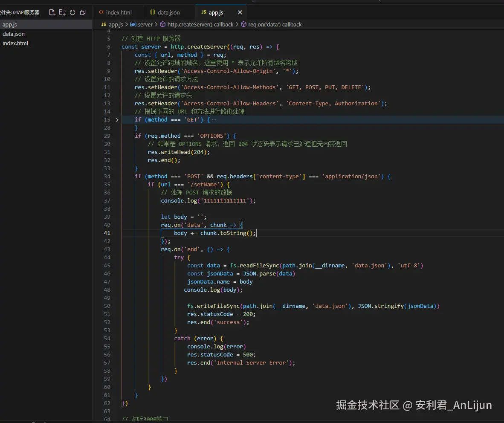Click fs.writeFileSync on line 50
The image size is (504, 423).
click(x=213, y=306)
